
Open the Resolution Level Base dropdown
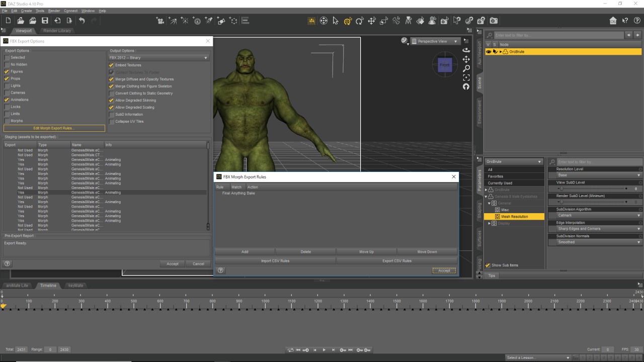click(x=599, y=175)
